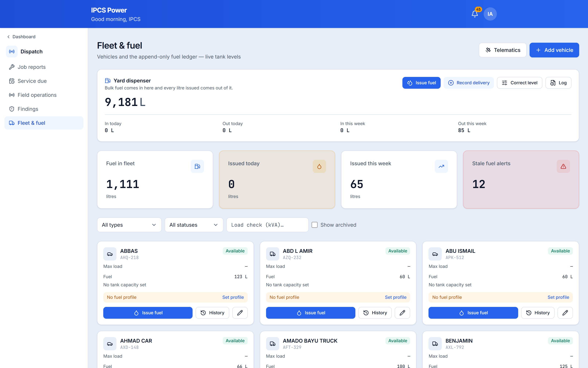
Task: Click the 123 L fuel value on ABBAS
Action: 241,277
